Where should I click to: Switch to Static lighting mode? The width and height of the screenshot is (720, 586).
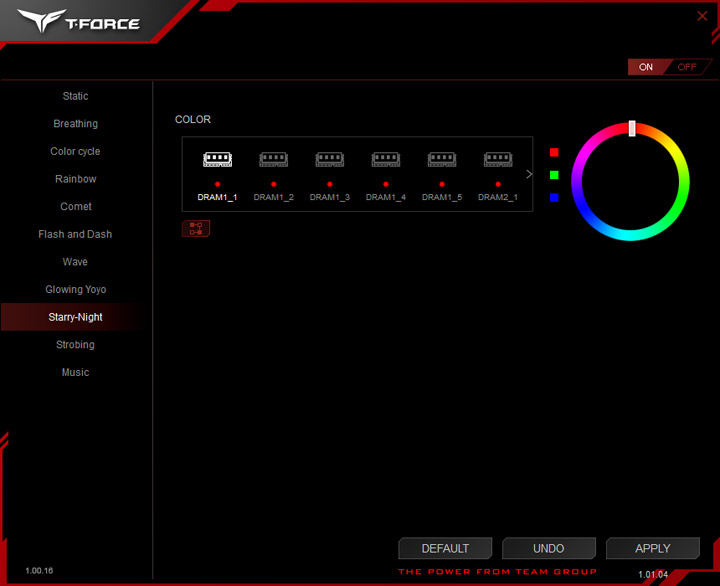75,96
